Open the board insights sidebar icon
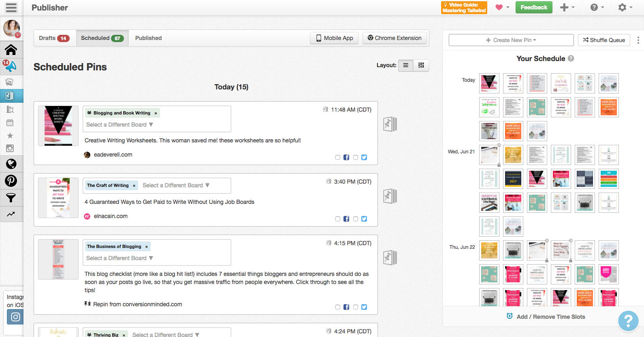This screenshot has height=337, width=644. point(10,109)
